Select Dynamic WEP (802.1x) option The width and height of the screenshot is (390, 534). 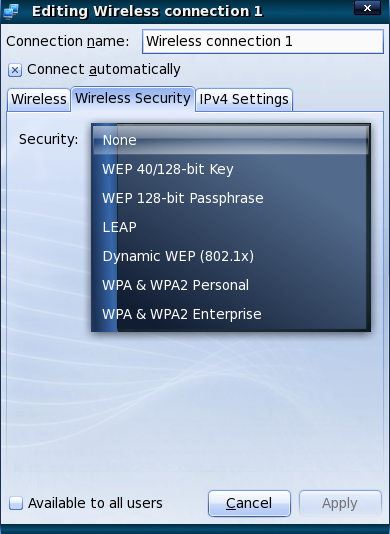[x=231, y=256]
